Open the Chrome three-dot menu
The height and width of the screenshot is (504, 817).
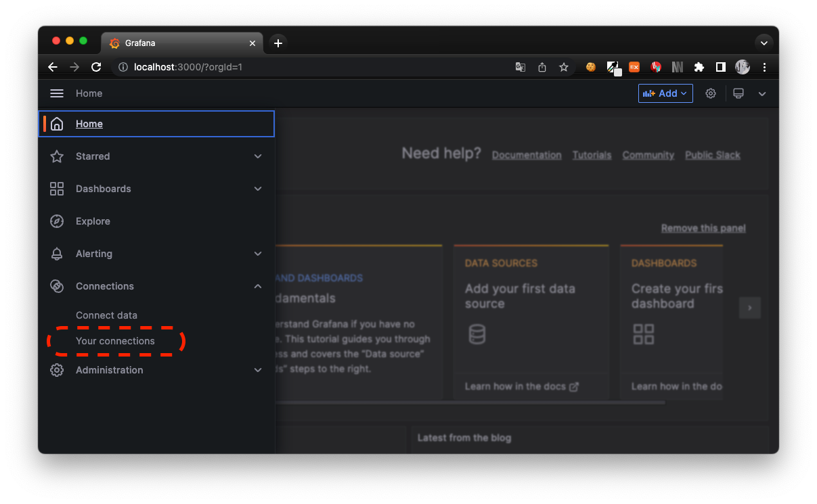(764, 67)
